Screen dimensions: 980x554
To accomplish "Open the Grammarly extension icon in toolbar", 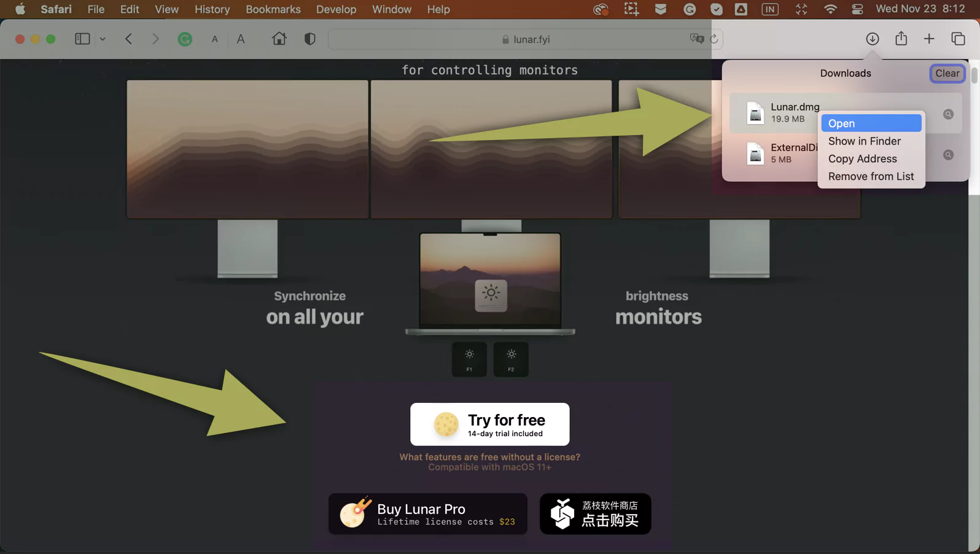I will [x=185, y=39].
